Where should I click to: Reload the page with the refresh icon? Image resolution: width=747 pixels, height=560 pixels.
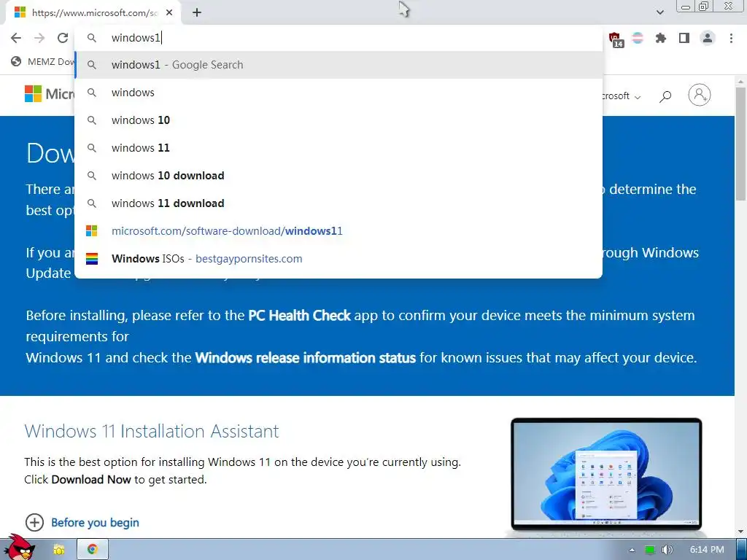[63, 38]
